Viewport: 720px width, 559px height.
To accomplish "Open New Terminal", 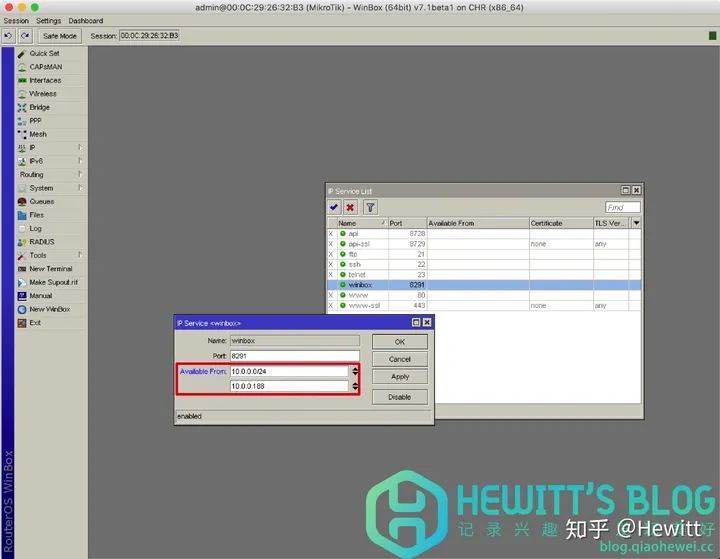I will 51,269.
